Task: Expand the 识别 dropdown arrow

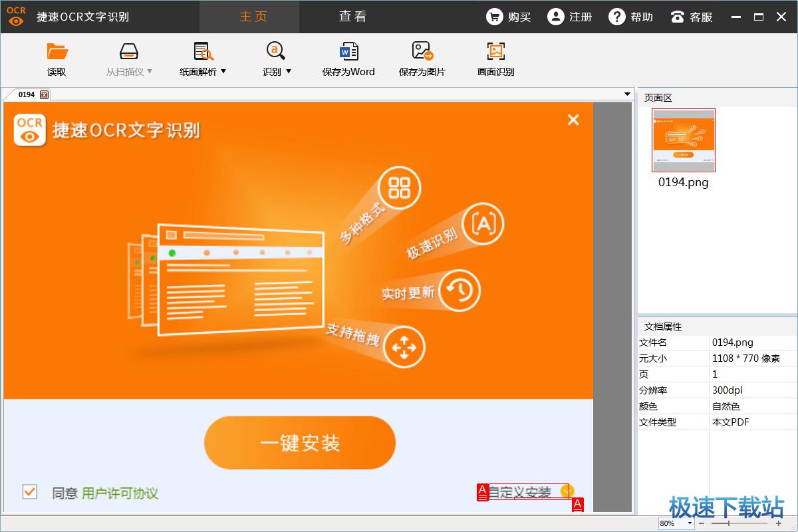Action: [289, 71]
